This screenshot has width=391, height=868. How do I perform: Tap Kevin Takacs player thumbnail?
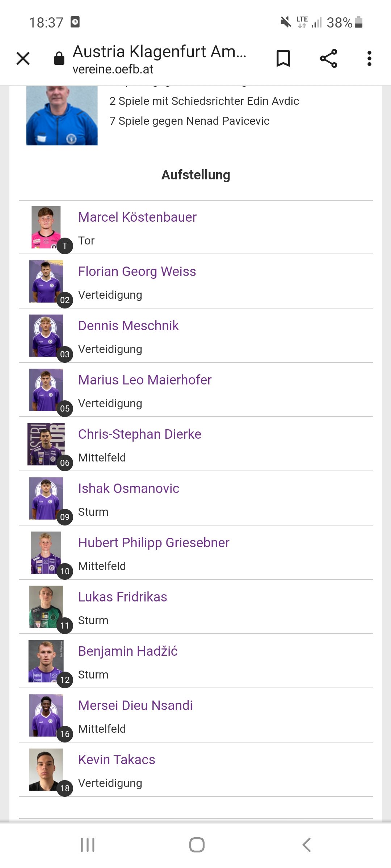click(x=46, y=770)
